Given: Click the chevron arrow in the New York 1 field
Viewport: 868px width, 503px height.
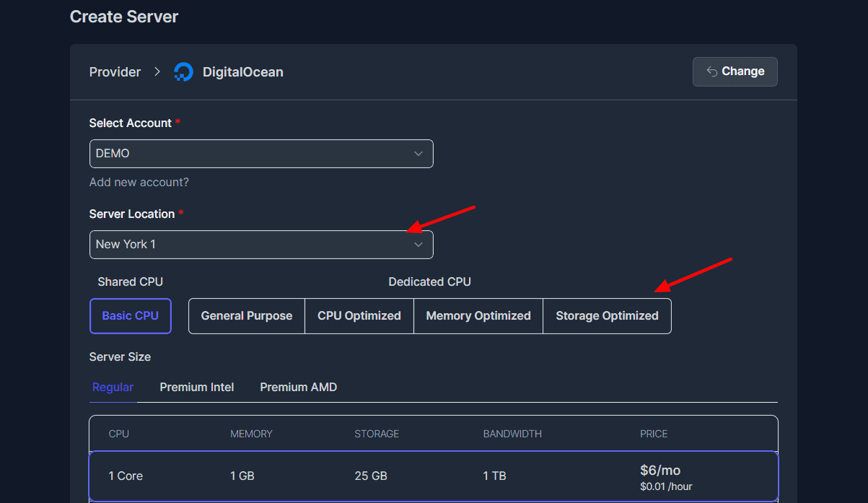Looking at the screenshot, I should point(418,245).
